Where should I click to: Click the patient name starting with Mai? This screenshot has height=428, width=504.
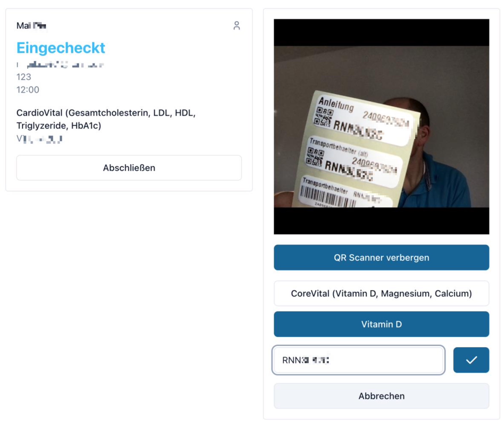(31, 26)
